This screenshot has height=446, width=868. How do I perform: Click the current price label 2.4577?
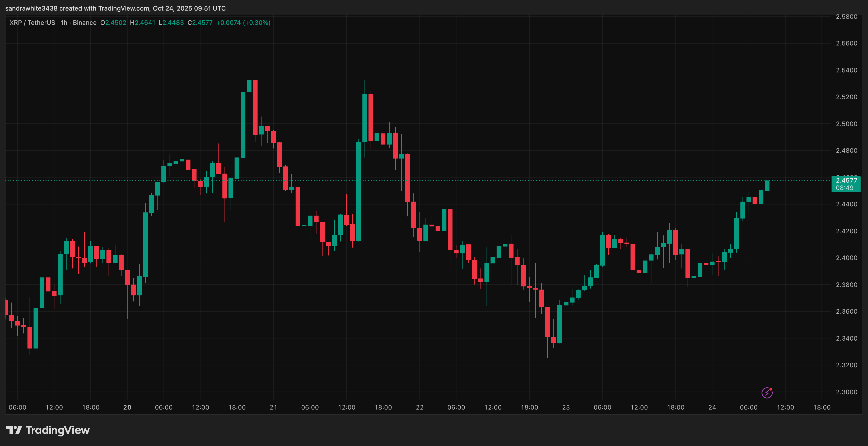point(846,180)
